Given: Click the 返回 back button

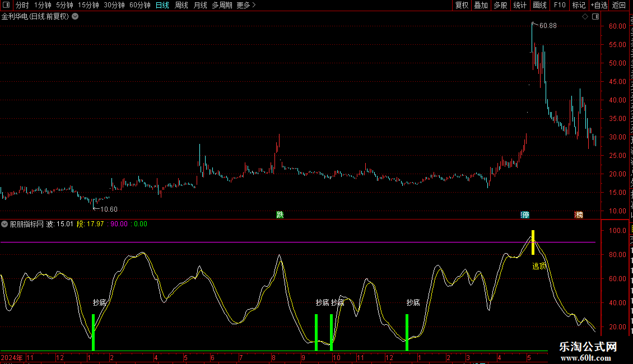Looking at the screenshot, I should 619,5.
